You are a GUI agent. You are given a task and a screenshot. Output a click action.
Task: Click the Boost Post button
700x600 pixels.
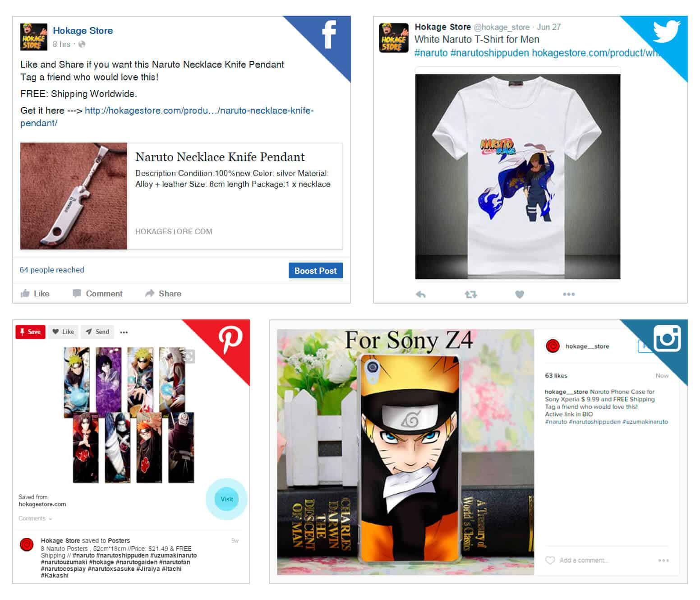(316, 271)
